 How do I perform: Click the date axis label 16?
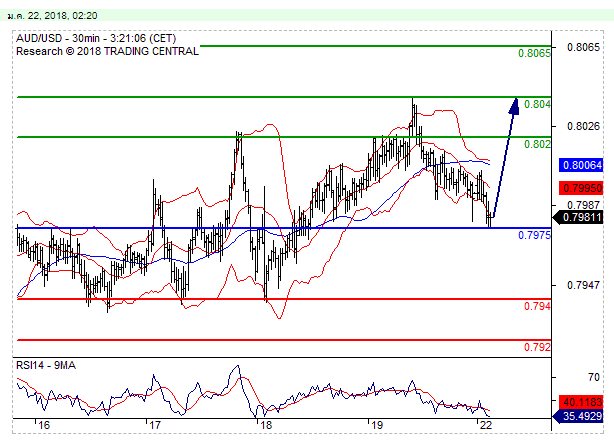[44, 425]
